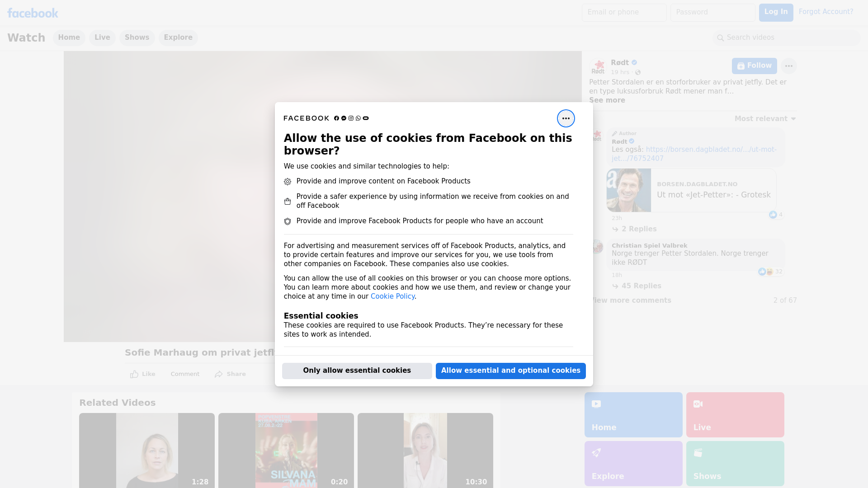868x488 pixels.
Task: Open the 10:30 related video
Action: 425,450
